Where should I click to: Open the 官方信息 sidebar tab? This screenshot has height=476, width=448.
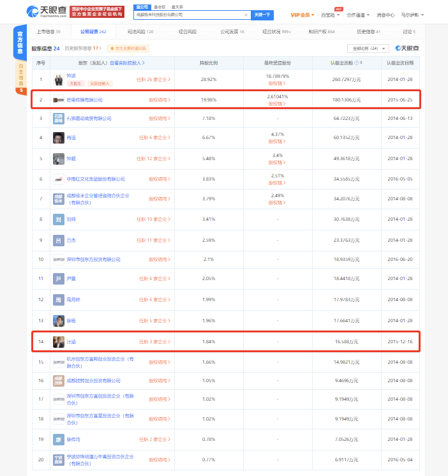point(20,42)
